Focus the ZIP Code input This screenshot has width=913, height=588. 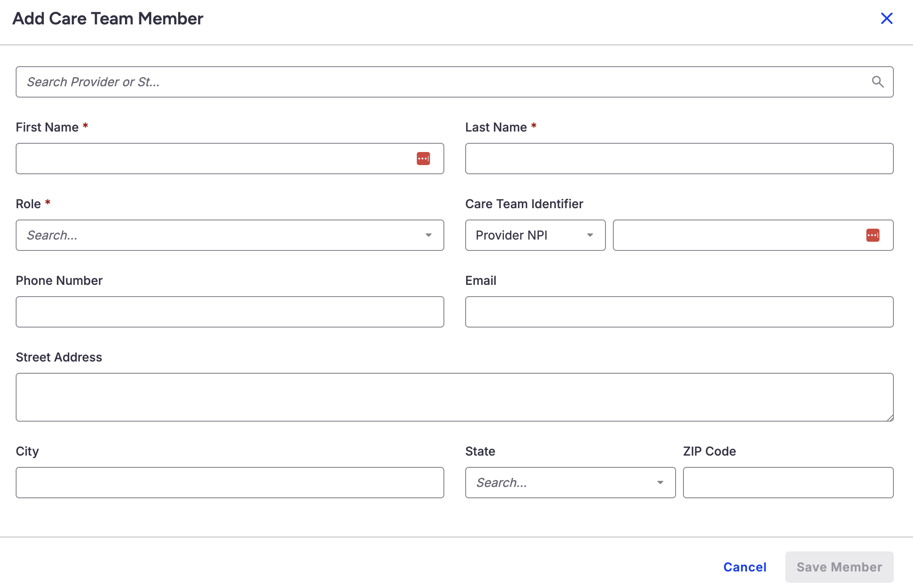click(x=788, y=483)
